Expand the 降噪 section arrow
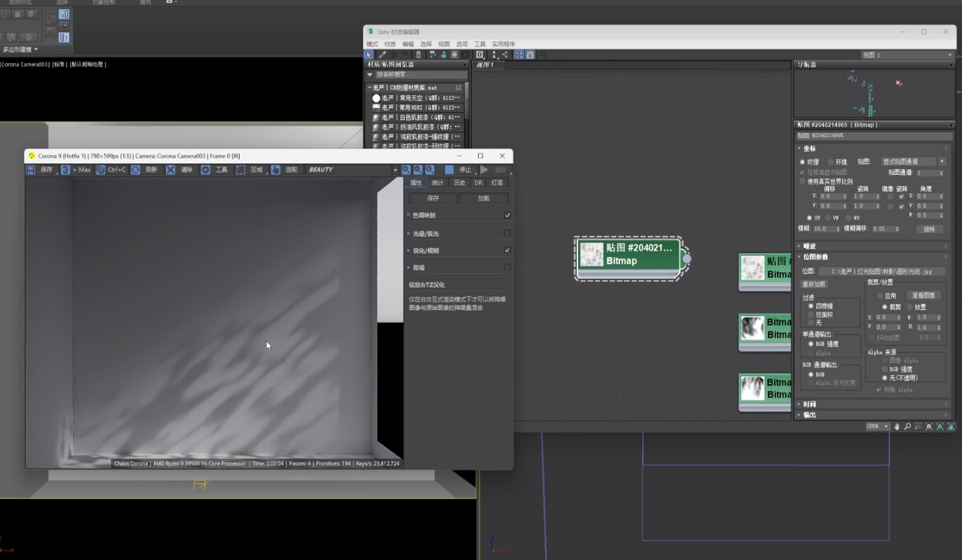 pos(409,267)
